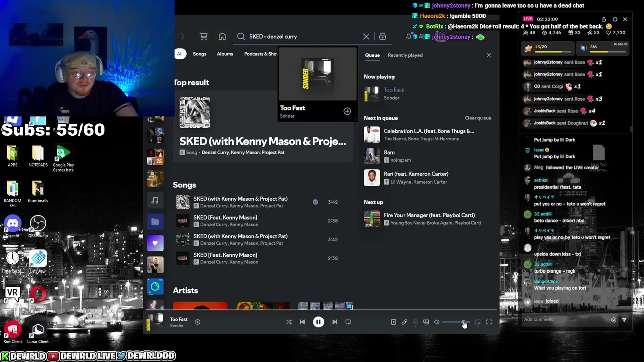Open Discord desktop shortcut
This screenshot has height=362, width=644.
pyautogui.click(x=13, y=226)
